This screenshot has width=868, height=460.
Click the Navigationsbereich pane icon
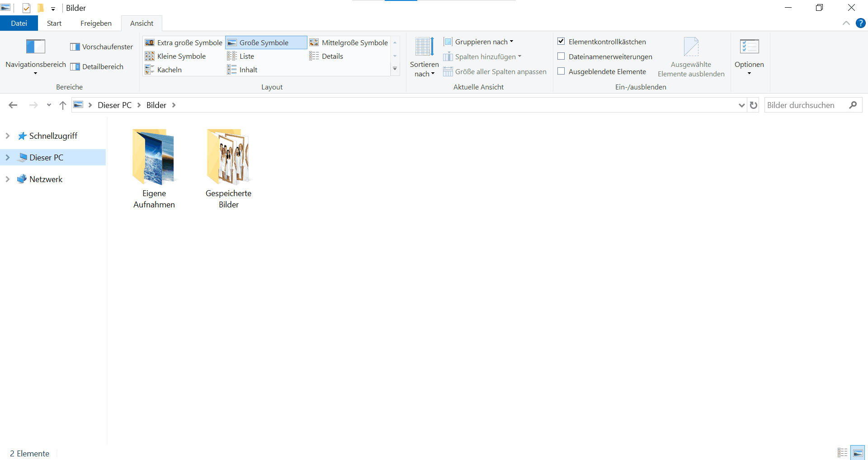pyautogui.click(x=36, y=47)
